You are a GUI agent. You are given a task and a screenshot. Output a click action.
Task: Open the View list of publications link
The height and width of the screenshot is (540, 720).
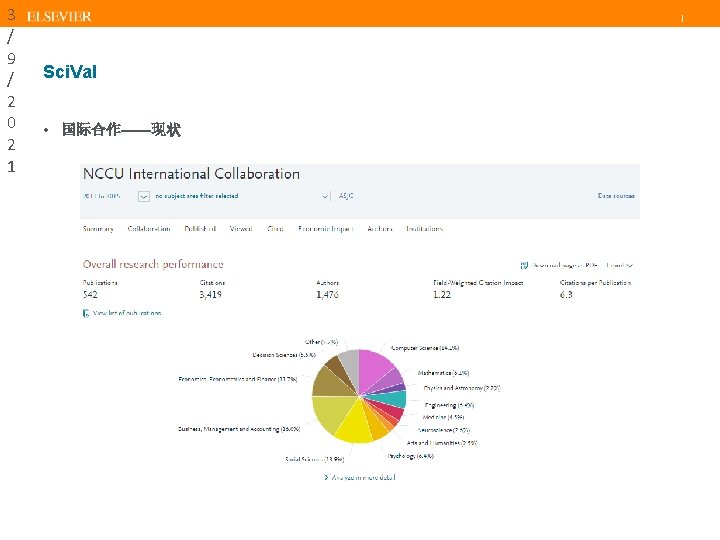click(x=127, y=313)
